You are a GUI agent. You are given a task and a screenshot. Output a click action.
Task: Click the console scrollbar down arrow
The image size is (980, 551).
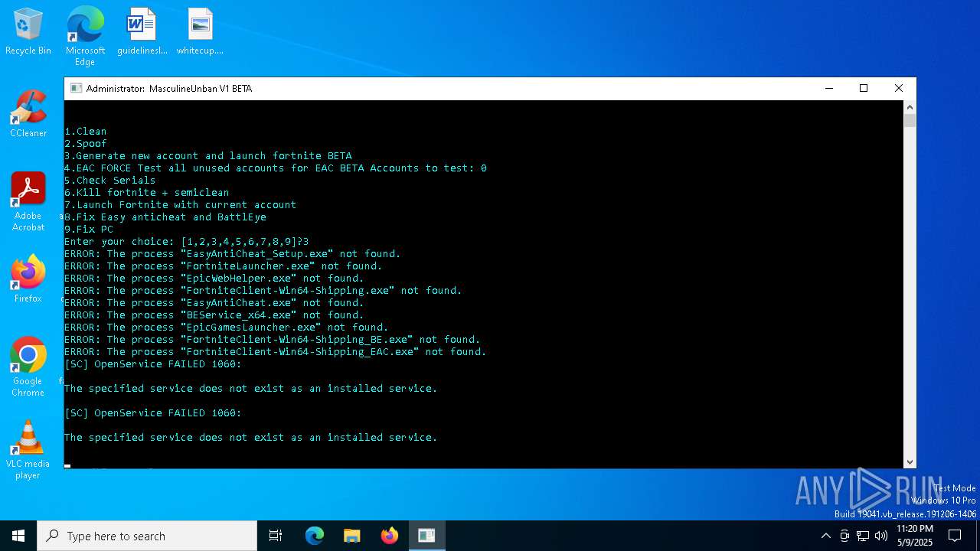[x=910, y=461]
